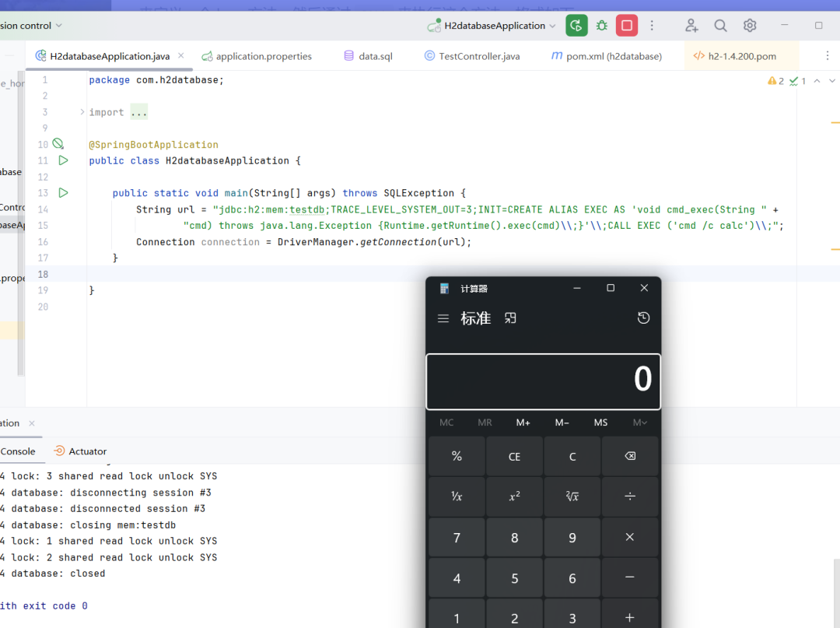Click the @SpringBootApplication annotation
Image resolution: width=840 pixels, height=628 pixels.
pyautogui.click(x=154, y=145)
